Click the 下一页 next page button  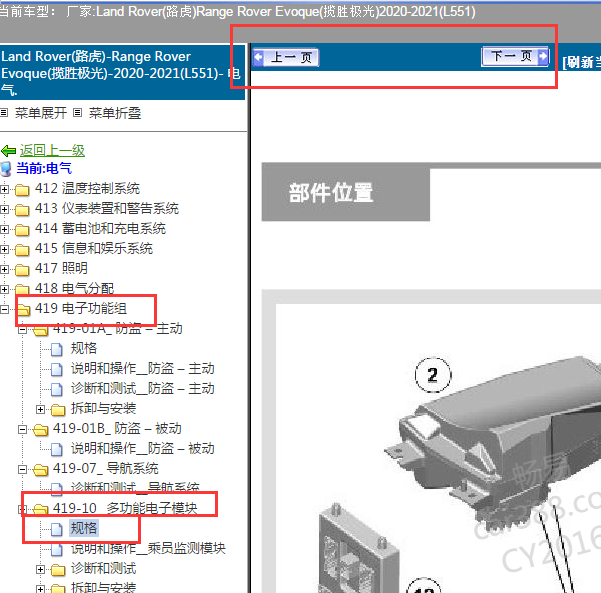coord(515,57)
